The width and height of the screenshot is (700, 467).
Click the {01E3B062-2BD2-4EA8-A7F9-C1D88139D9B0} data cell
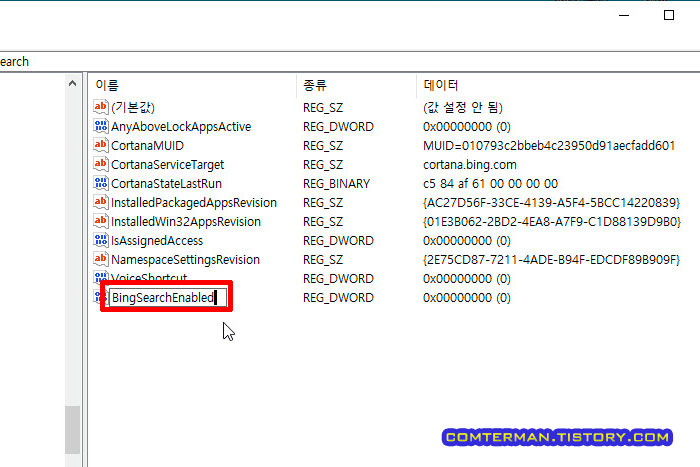pos(552,221)
